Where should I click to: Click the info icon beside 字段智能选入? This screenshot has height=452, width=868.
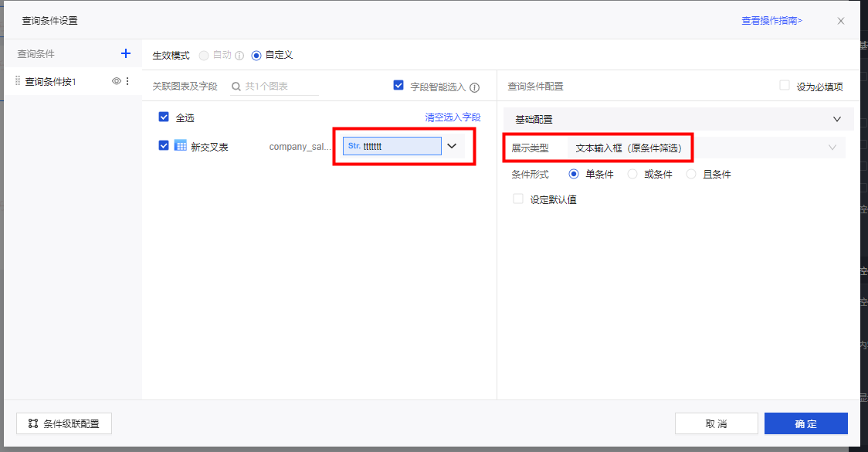(x=475, y=87)
